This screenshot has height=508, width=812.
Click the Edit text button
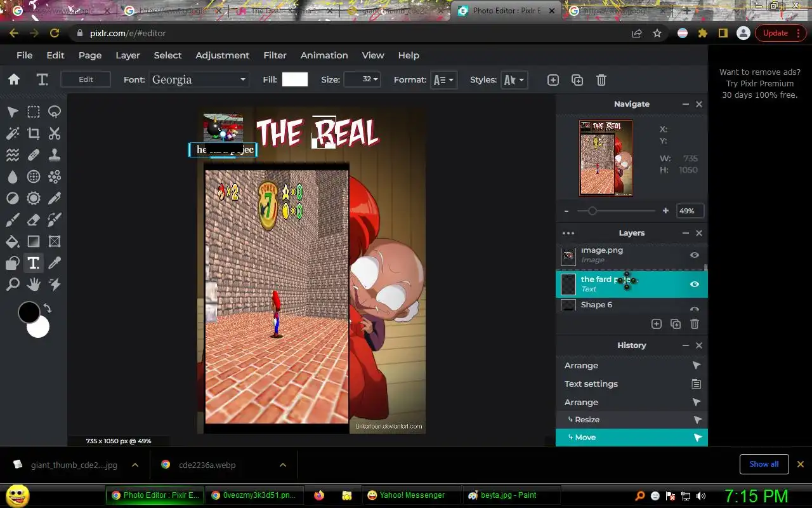(x=86, y=79)
